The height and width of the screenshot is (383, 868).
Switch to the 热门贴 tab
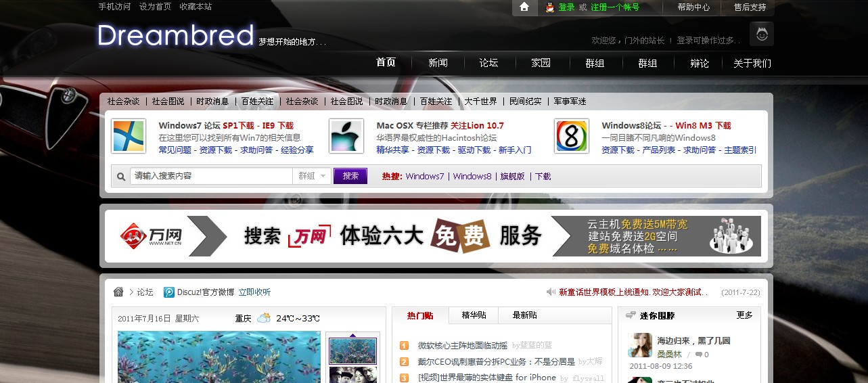pyautogui.click(x=420, y=315)
